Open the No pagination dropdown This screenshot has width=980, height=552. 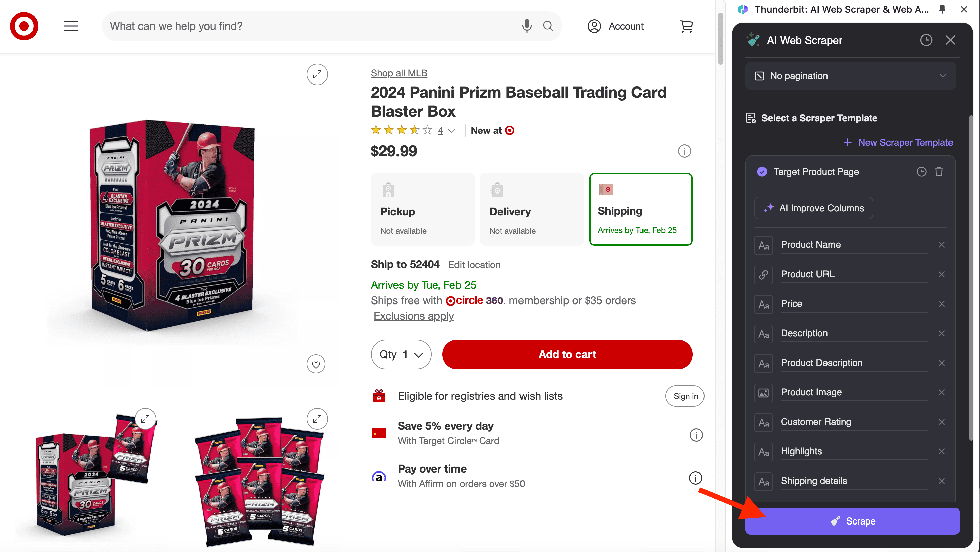(850, 76)
